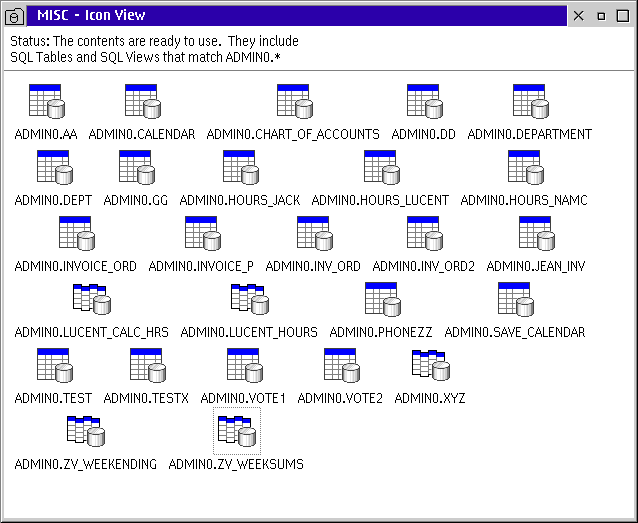Image resolution: width=638 pixels, height=523 pixels.
Task: Click the ADMIN0.HOURS_LUCENT label text
Action: pyautogui.click(x=380, y=200)
